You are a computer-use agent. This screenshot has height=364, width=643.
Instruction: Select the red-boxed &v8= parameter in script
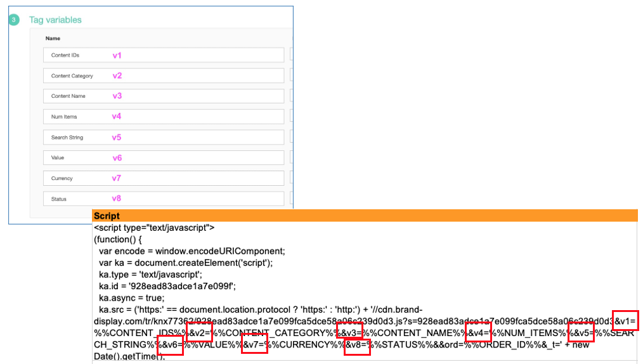coord(357,344)
